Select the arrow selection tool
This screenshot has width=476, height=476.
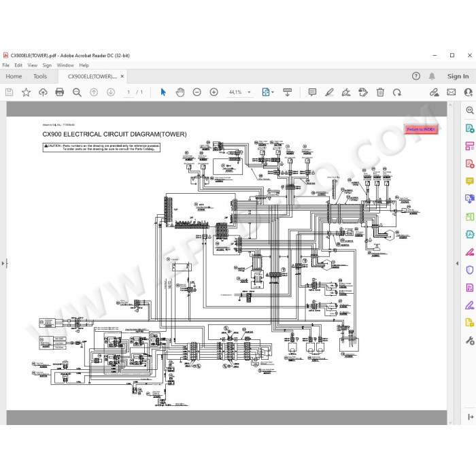click(163, 92)
